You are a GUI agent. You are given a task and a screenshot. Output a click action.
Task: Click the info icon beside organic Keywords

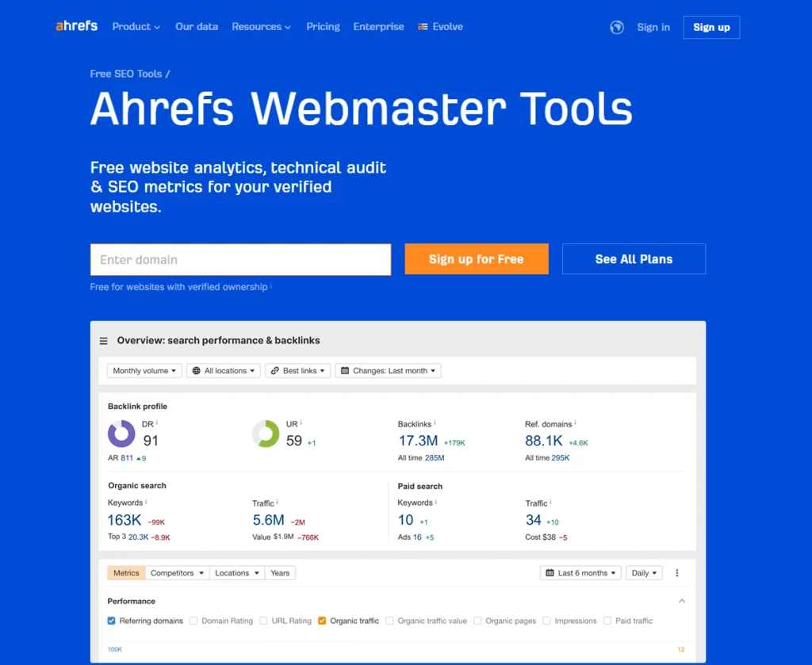[146, 502]
